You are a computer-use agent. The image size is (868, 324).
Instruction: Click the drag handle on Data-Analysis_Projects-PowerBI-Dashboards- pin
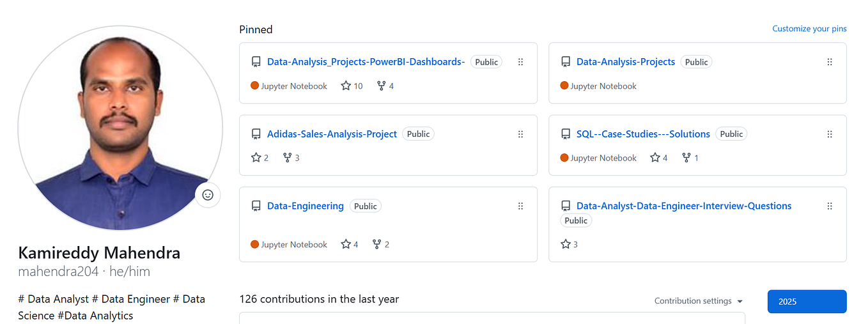(x=520, y=62)
